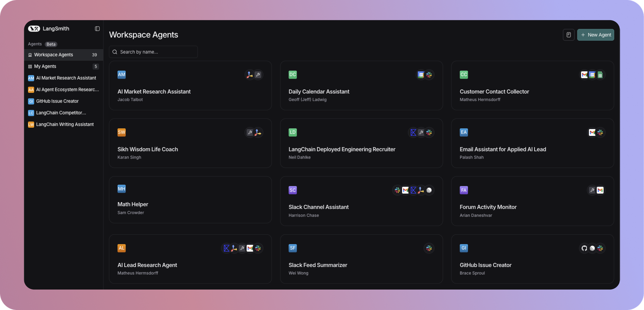
Task: Open GitHub Issue Creator from the sidebar
Action: tap(57, 101)
